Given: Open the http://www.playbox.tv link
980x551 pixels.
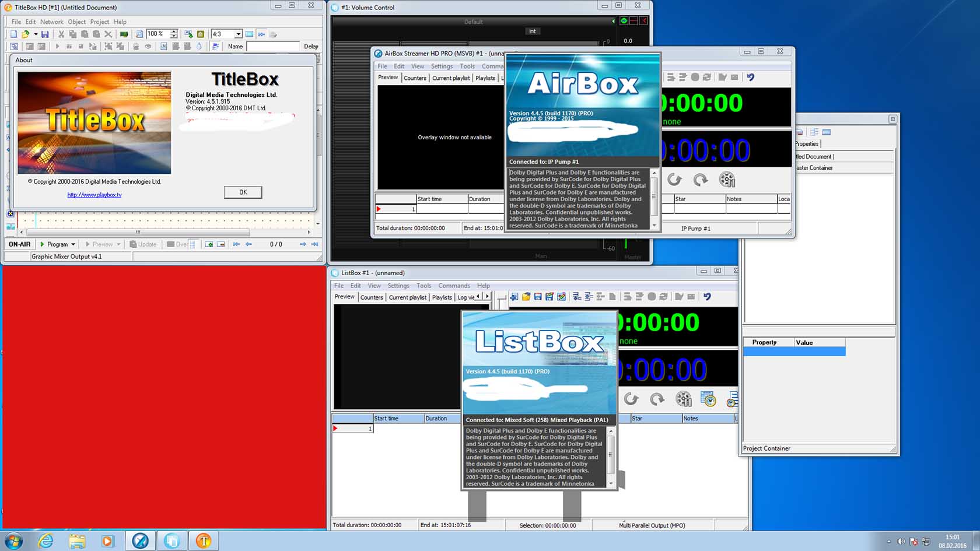Looking at the screenshot, I should click(x=94, y=195).
